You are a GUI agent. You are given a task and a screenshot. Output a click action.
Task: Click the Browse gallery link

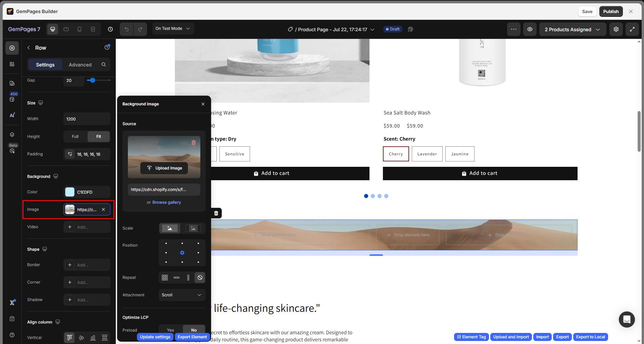166,202
